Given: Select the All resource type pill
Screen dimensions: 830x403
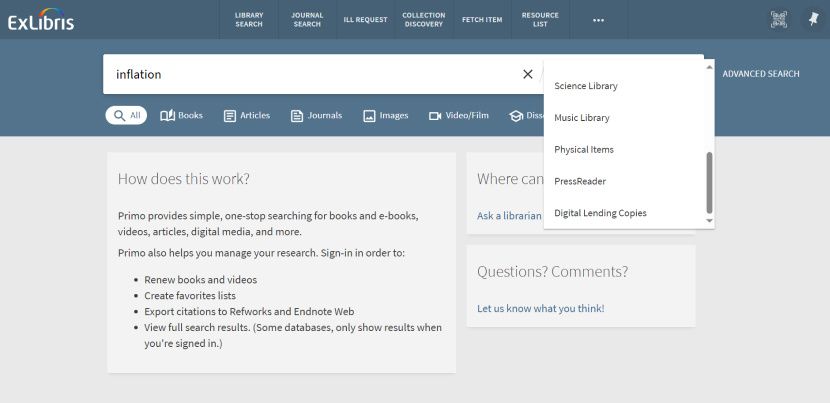Looking at the screenshot, I should click(x=126, y=116).
